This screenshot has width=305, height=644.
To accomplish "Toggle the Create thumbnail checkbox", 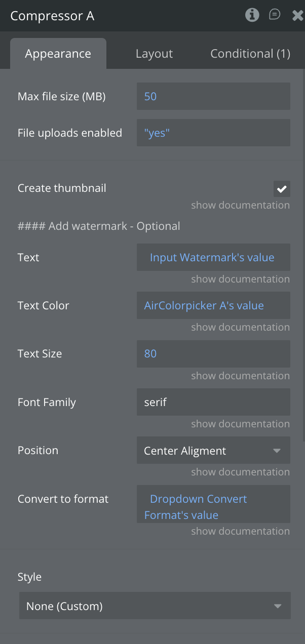I will click(x=282, y=189).
